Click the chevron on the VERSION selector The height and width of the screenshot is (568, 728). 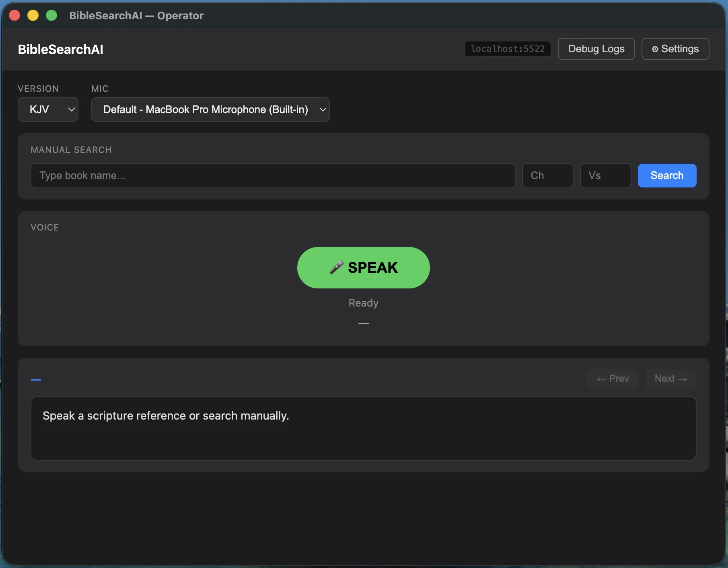pyautogui.click(x=71, y=109)
